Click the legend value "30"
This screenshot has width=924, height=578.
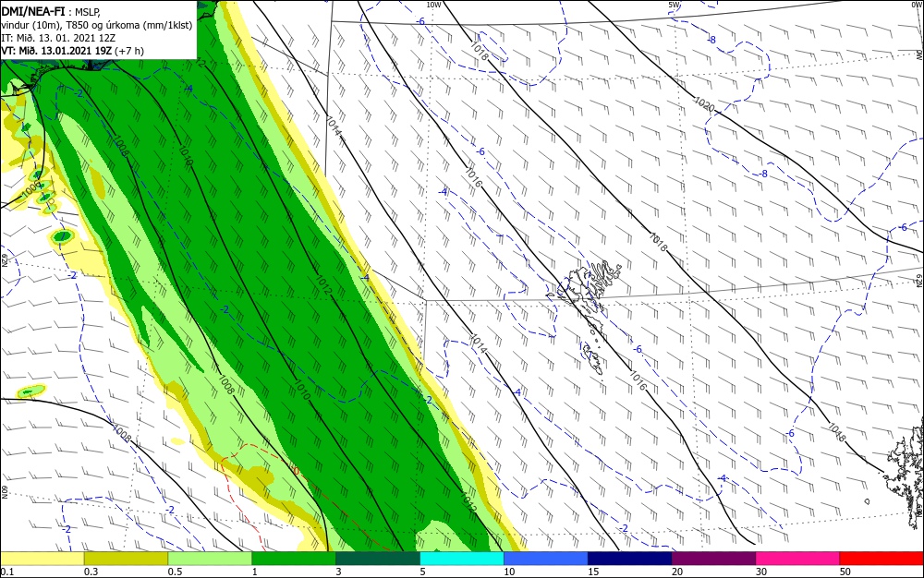(761, 572)
